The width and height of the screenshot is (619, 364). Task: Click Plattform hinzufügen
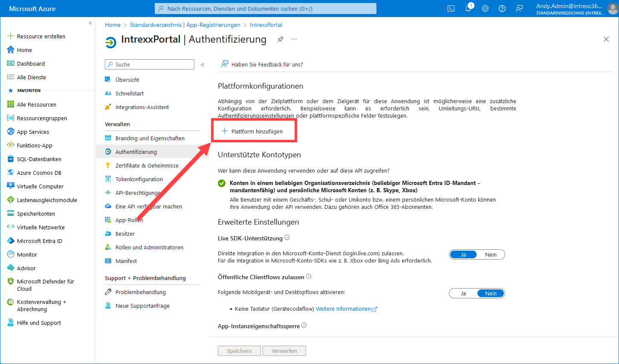[252, 131]
